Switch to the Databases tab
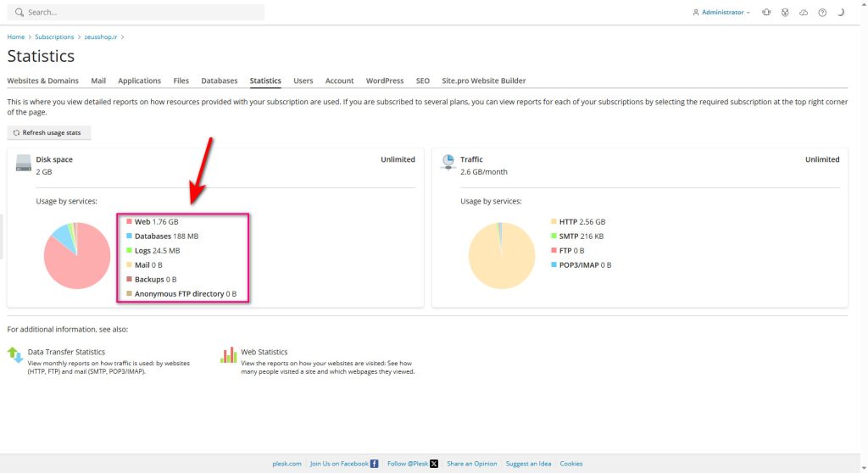868x473 pixels. point(219,81)
